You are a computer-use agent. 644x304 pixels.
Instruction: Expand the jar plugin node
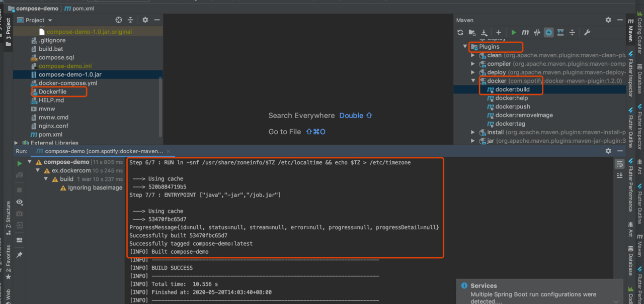(473, 141)
